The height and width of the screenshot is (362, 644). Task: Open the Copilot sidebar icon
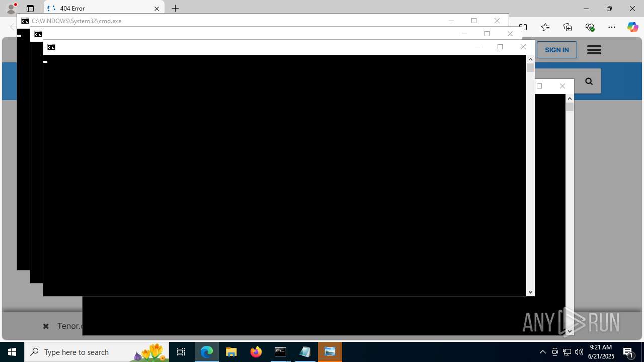632,27
